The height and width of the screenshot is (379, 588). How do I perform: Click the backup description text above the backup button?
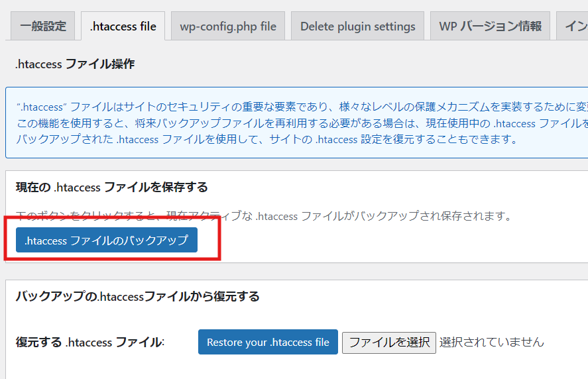point(265,215)
